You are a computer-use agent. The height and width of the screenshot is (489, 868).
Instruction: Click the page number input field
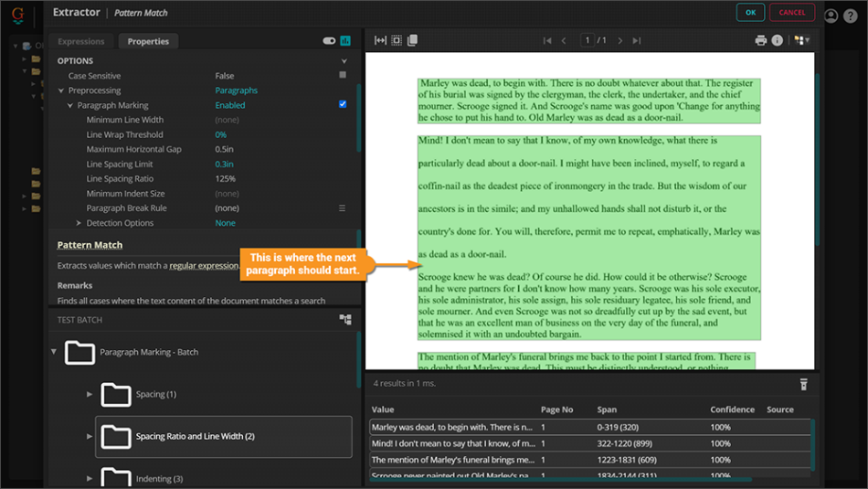tap(587, 40)
